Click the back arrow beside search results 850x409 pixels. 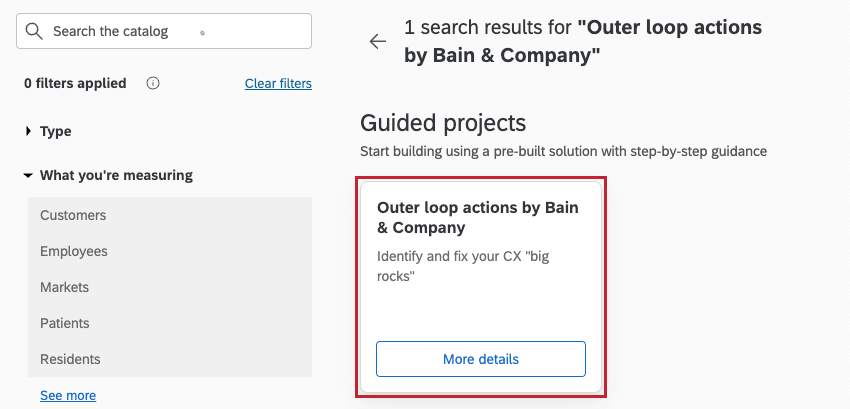click(x=378, y=41)
